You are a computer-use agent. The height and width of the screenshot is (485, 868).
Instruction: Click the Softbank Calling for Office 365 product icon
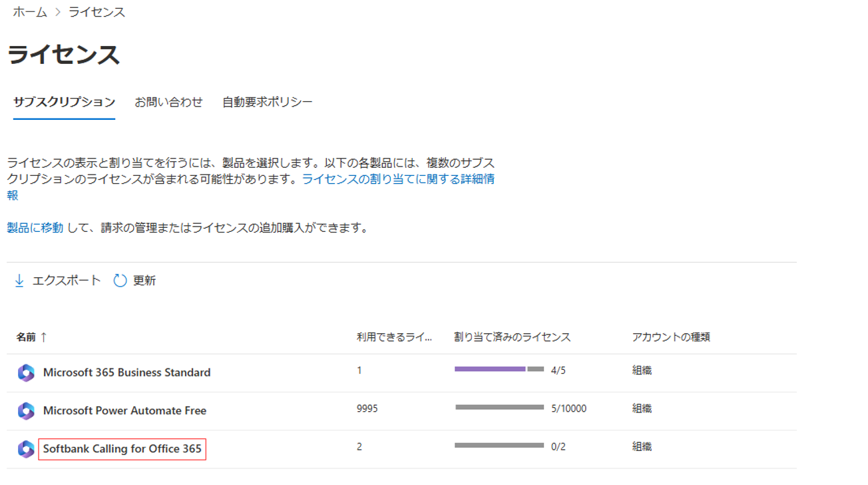pos(26,449)
